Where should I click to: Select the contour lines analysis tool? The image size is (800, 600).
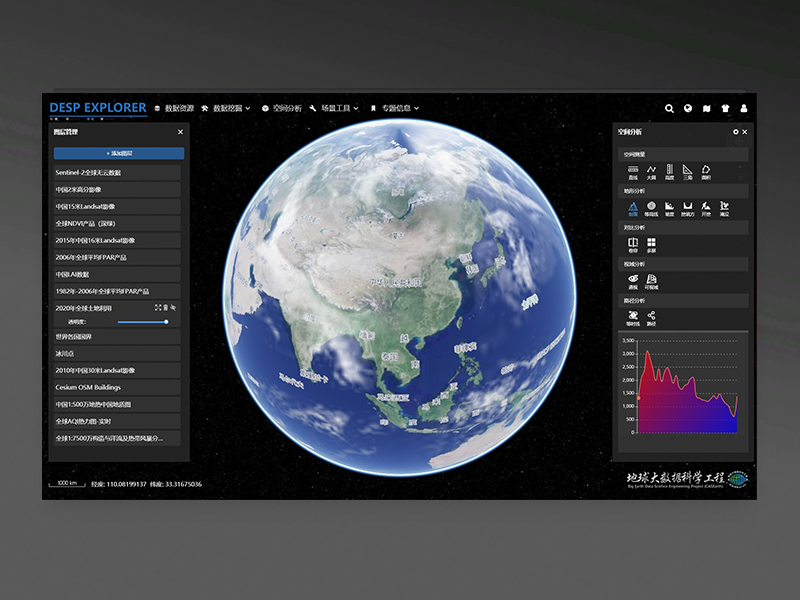click(652, 209)
